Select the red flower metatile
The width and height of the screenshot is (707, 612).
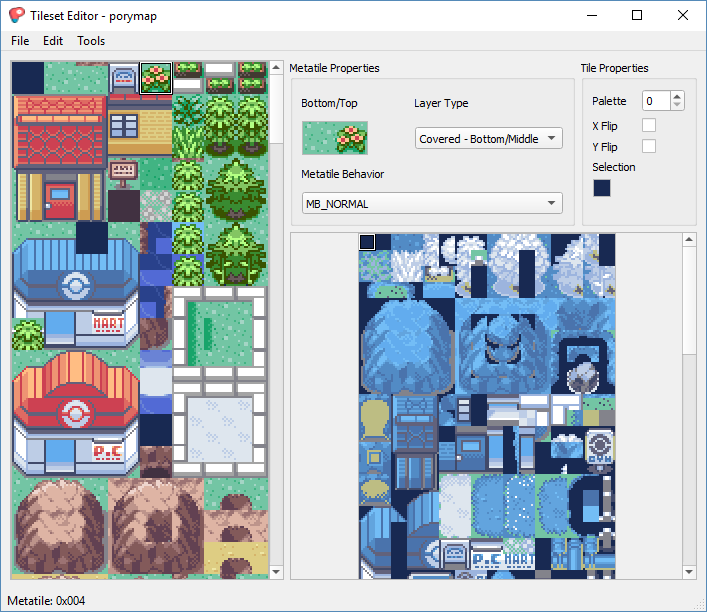point(156,78)
